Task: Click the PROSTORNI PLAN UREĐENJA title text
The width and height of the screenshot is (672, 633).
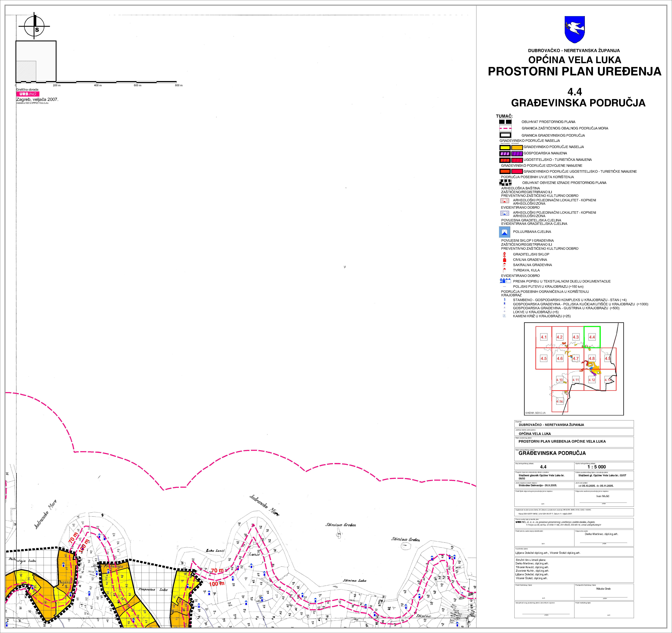Action: point(575,71)
